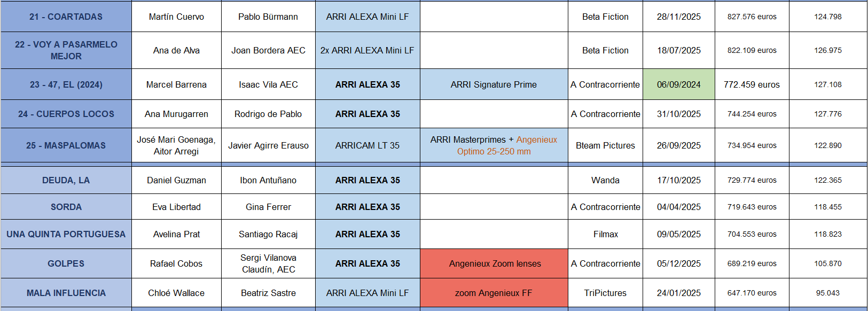
Task: Click the "Martín Cuervo" director cell
Action: (176, 17)
